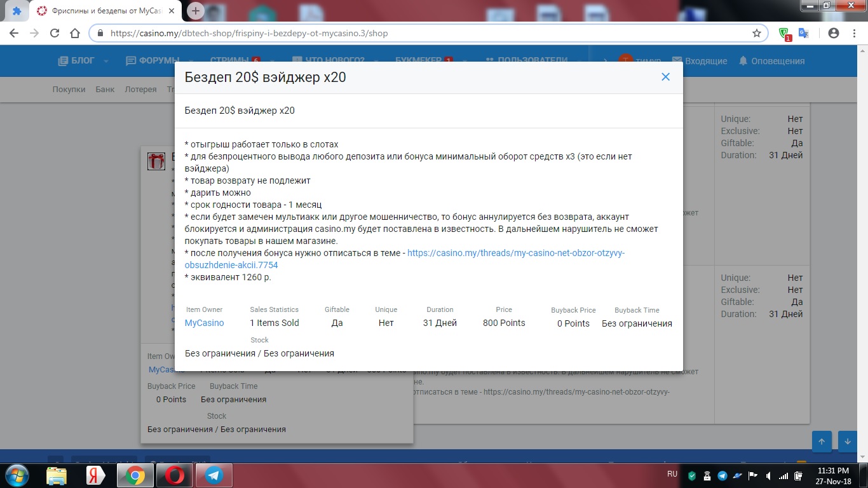Open the network signal tray icon
Image resolution: width=868 pixels, height=488 pixels.
pos(783,475)
